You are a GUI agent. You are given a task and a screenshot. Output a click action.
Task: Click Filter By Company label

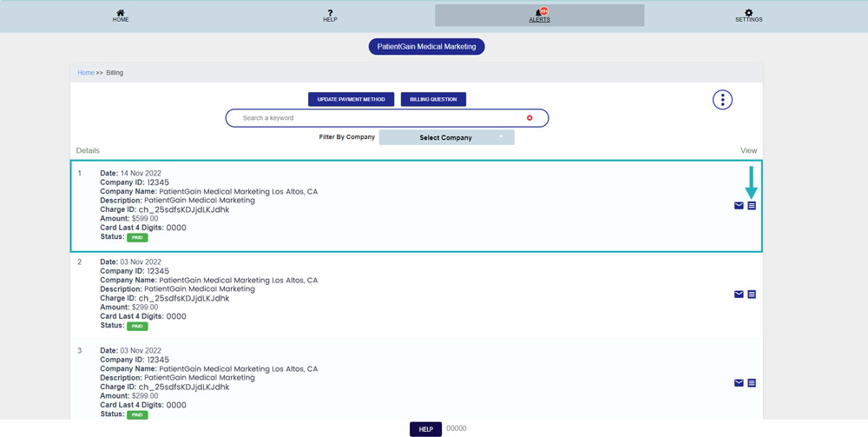click(x=347, y=136)
